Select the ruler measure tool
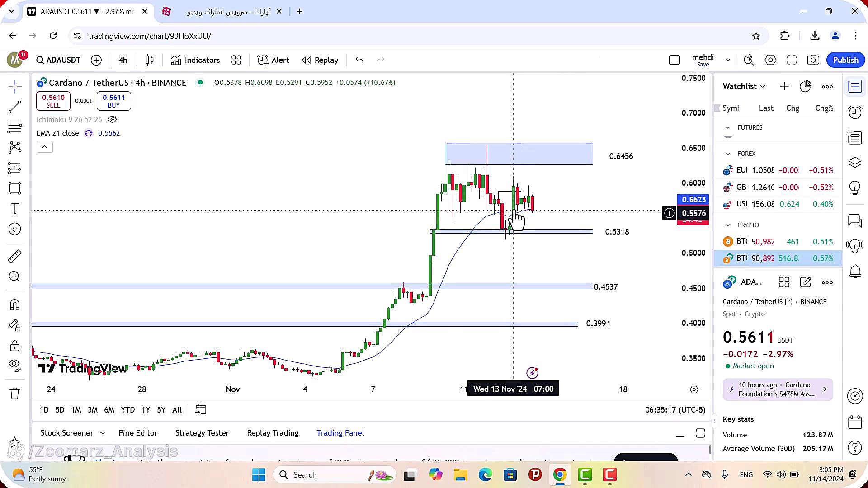 point(15,256)
